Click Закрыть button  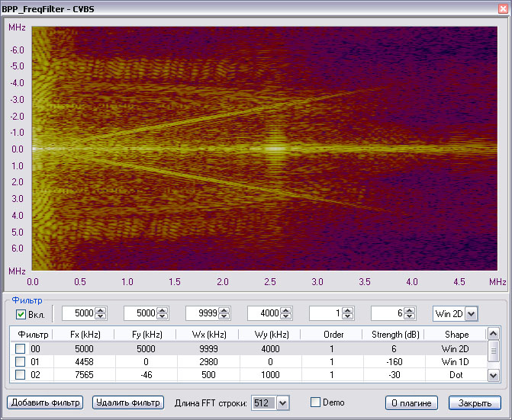click(475, 403)
